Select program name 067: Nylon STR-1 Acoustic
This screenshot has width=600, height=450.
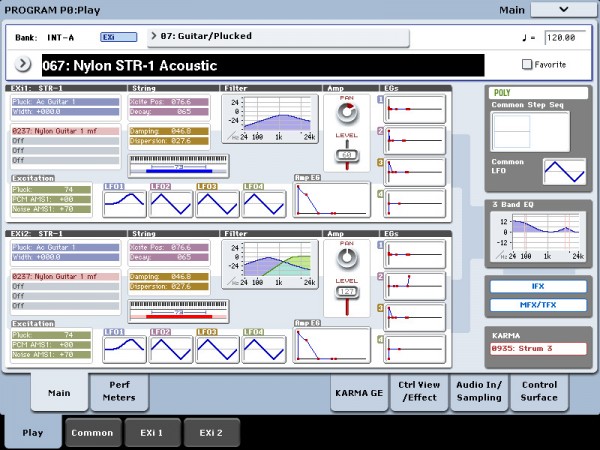(x=263, y=65)
